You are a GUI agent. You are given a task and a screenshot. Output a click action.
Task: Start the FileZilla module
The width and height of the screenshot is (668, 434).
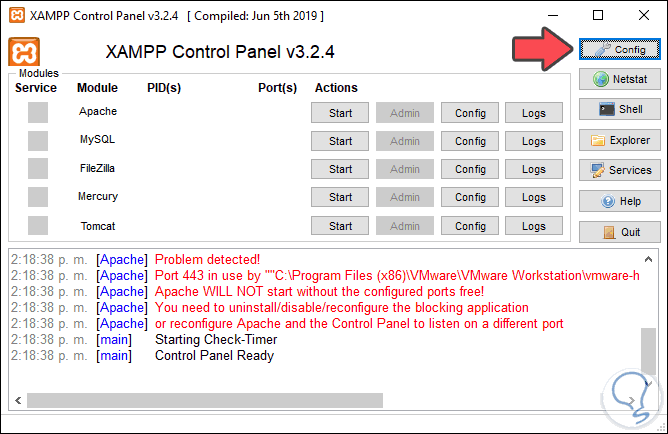pos(340,169)
